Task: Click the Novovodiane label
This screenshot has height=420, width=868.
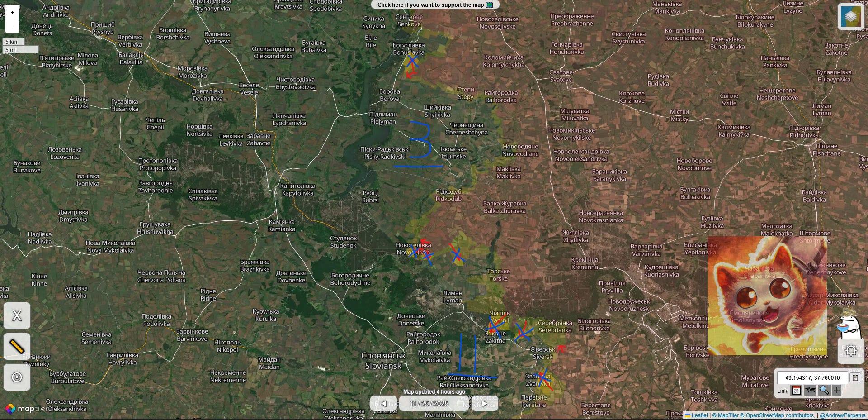Action: [520, 150]
